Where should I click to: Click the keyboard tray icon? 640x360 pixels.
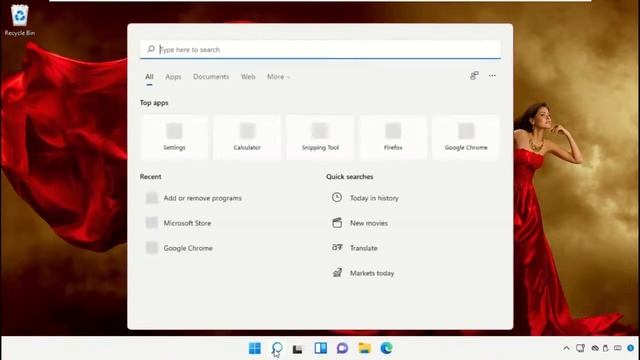click(x=618, y=348)
